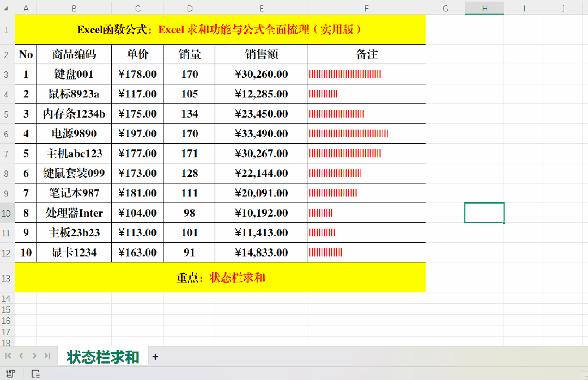Click the selected cell H10
Screen dimensions: 588x380
pos(484,213)
